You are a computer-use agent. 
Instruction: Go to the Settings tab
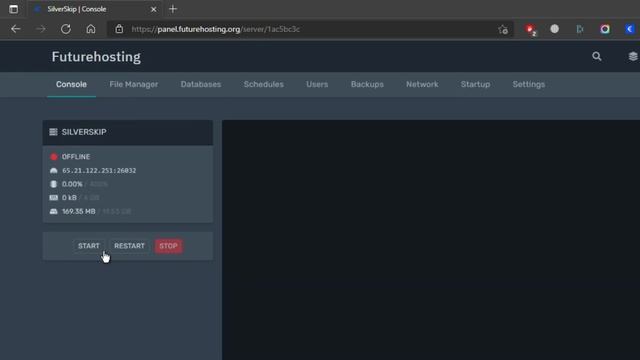[529, 84]
